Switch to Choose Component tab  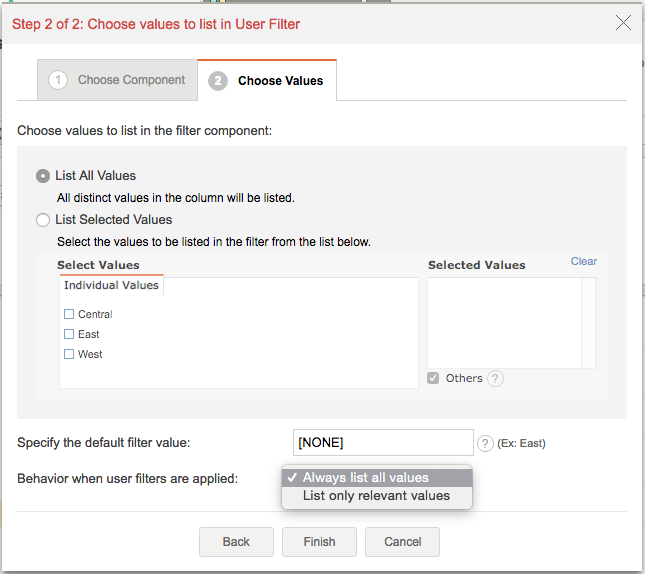(x=118, y=80)
